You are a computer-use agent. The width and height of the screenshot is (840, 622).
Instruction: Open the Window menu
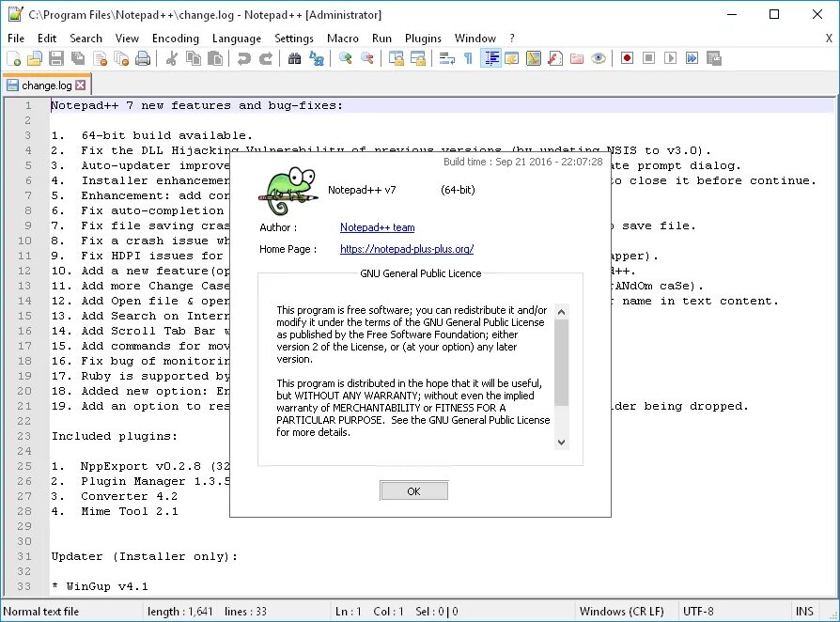pyautogui.click(x=475, y=38)
